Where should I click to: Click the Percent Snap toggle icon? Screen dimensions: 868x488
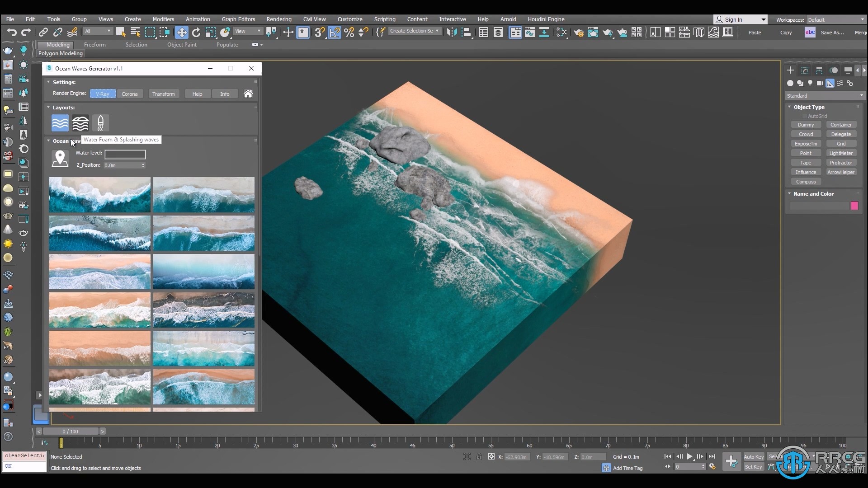[349, 32]
